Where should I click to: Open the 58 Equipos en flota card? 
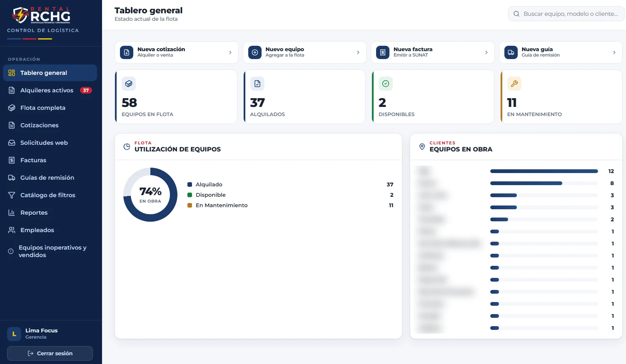tap(176, 97)
